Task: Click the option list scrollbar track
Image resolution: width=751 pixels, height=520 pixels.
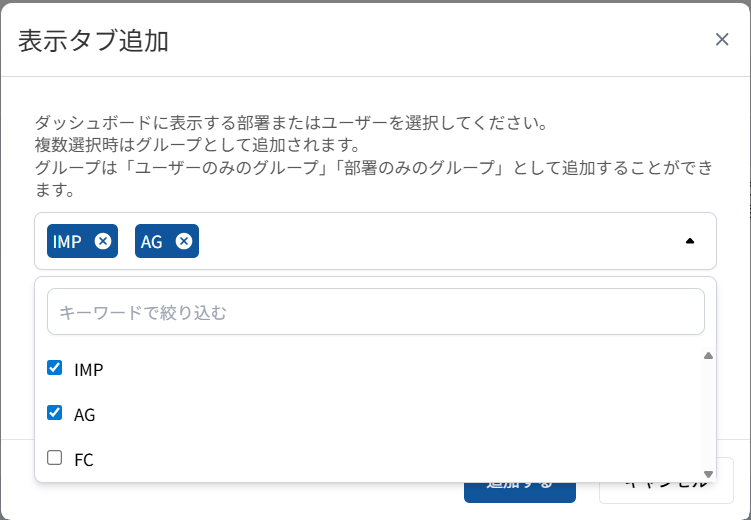Action: point(708,415)
